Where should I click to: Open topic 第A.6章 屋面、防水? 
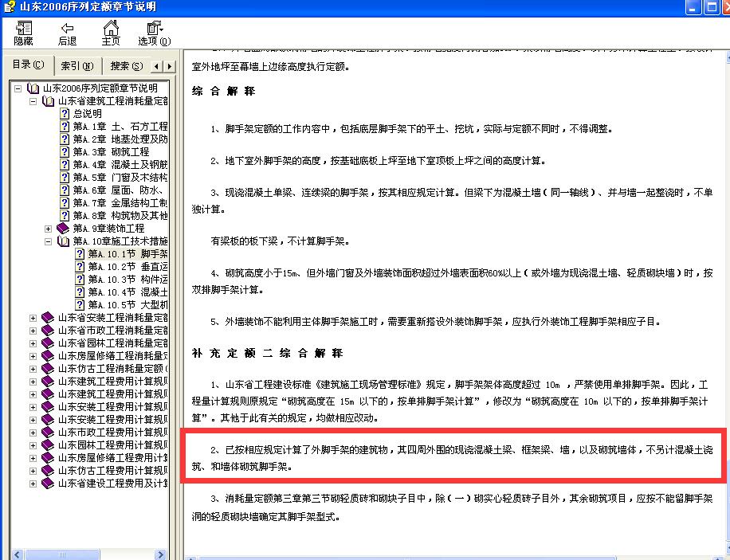[x=119, y=190]
